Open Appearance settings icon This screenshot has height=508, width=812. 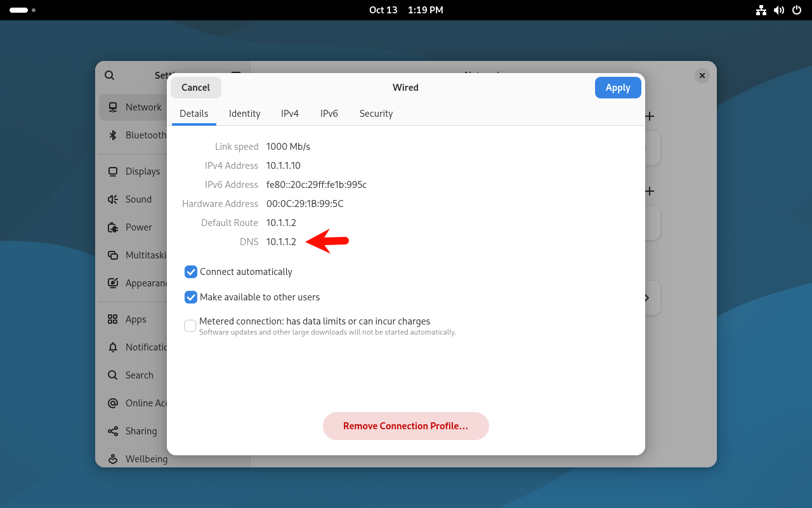[x=113, y=283]
